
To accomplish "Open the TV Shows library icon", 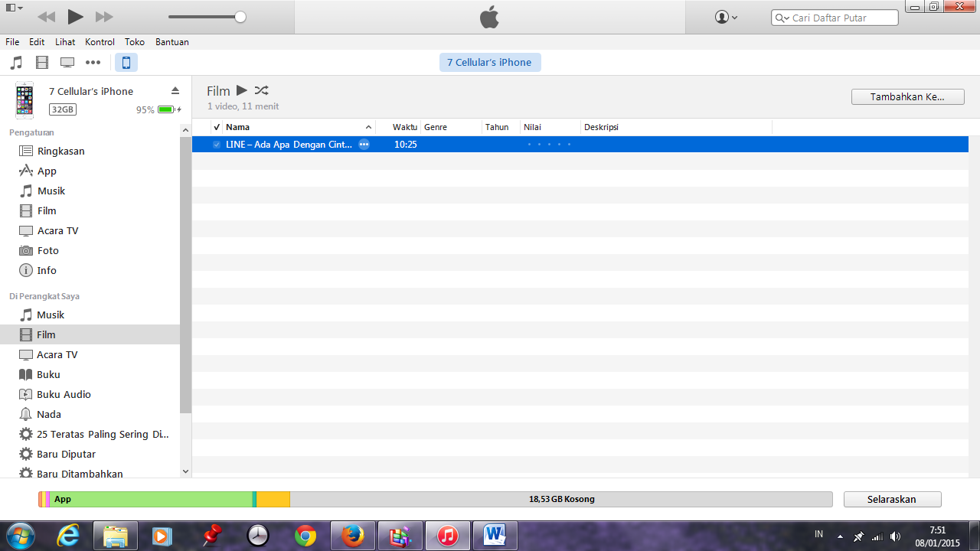I will click(67, 63).
